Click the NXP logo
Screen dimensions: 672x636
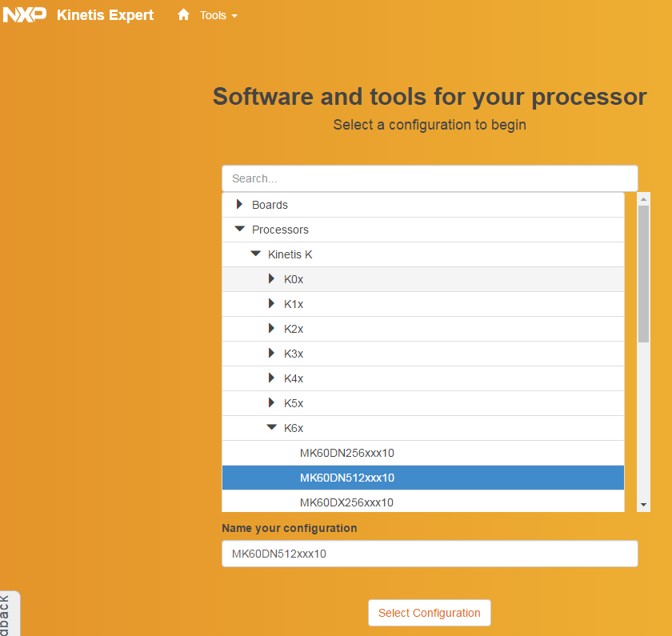pyautogui.click(x=25, y=15)
